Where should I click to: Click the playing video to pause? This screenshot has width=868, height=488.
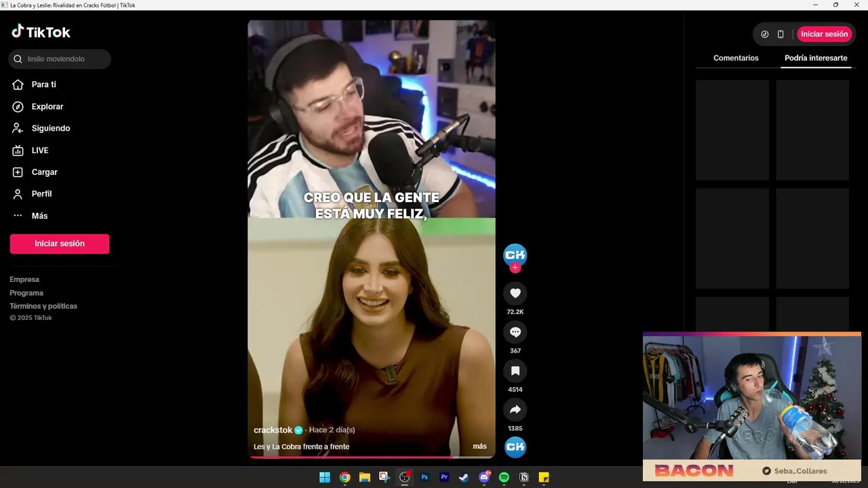(x=372, y=239)
